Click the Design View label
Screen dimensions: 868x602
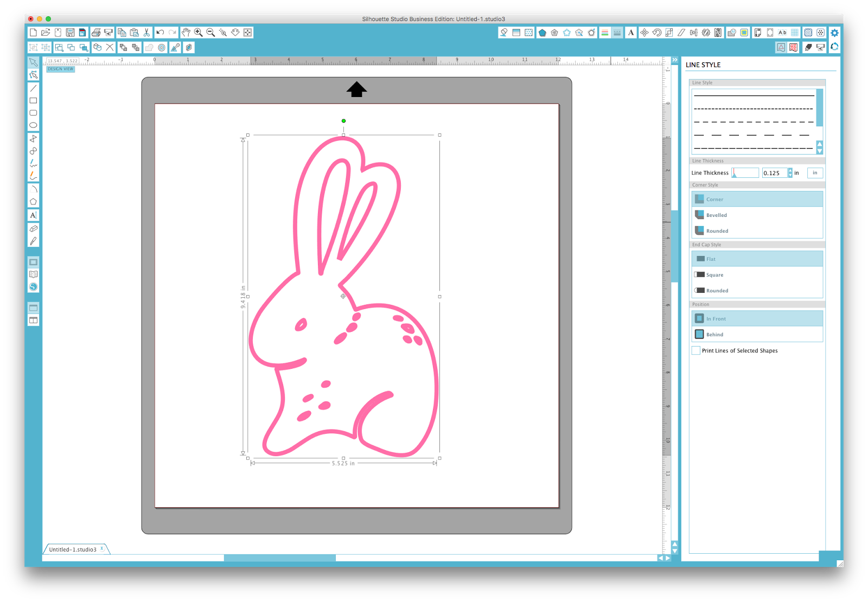(x=60, y=69)
